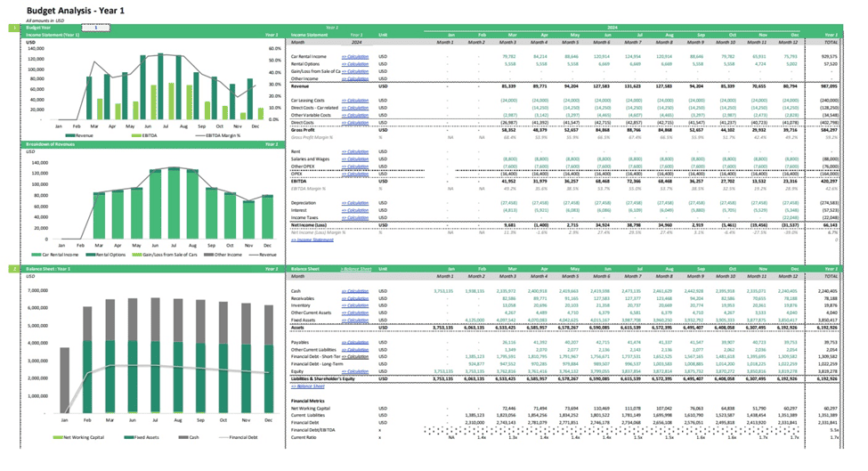The image size is (868, 471).
Task: Follow the '=> Balance Sheet' link below Equity
Action: click(308, 386)
